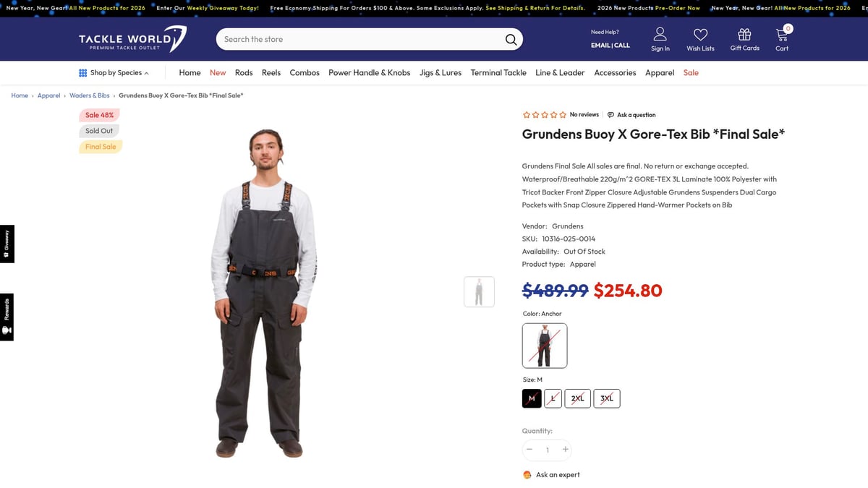The image size is (868, 488).
Task: Decrease quantity with minus button
Action: pyautogui.click(x=529, y=450)
